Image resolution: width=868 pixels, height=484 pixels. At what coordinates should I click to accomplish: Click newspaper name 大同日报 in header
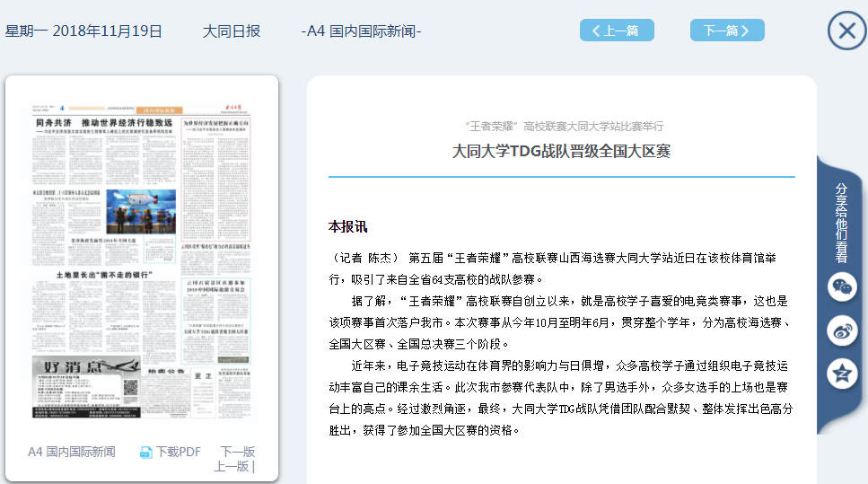coord(232,31)
